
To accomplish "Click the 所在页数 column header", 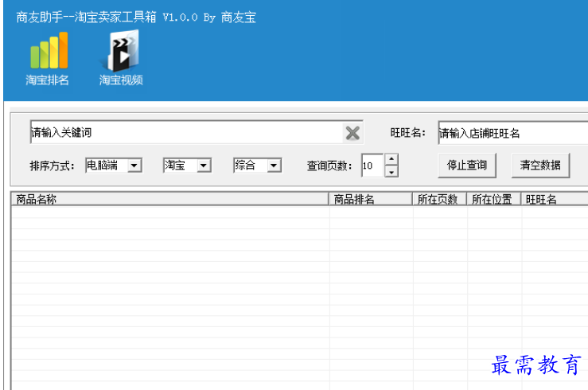I will [439, 199].
